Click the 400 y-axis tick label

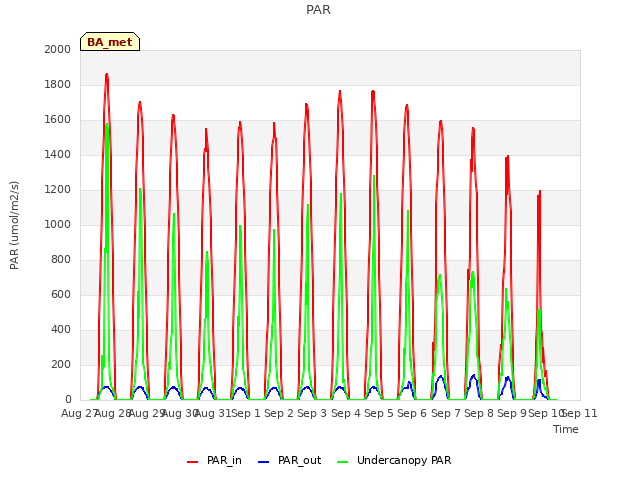[x=61, y=329]
